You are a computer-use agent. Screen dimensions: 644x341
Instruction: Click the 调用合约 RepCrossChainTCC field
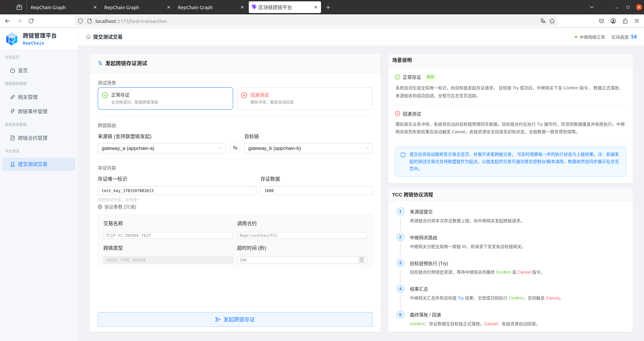302,236
